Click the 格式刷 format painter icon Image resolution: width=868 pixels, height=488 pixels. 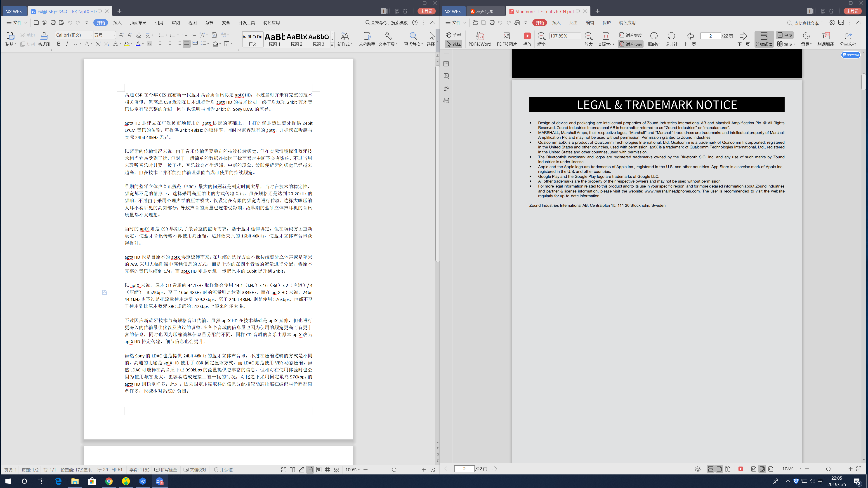pyautogui.click(x=44, y=36)
